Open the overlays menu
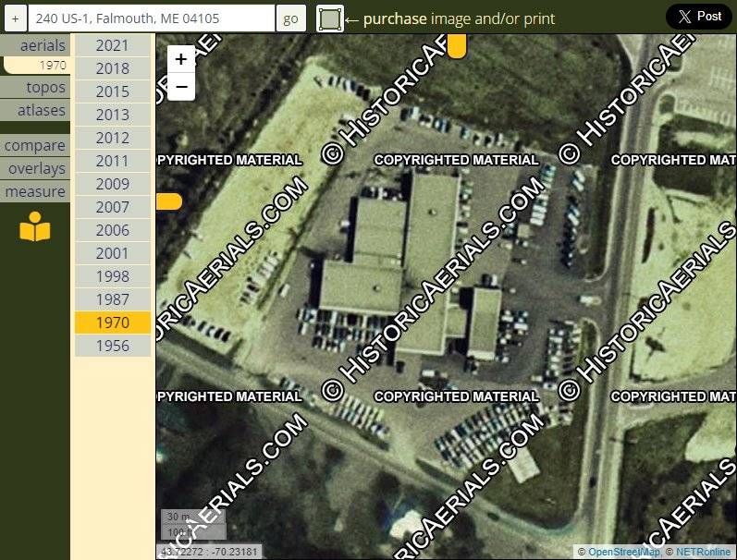The height and width of the screenshot is (560, 737). (35, 168)
